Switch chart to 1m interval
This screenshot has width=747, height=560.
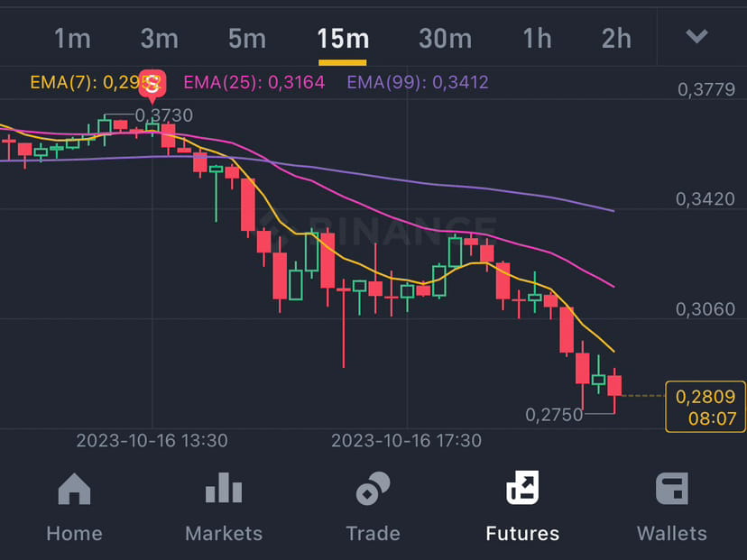click(x=72, y=39)
